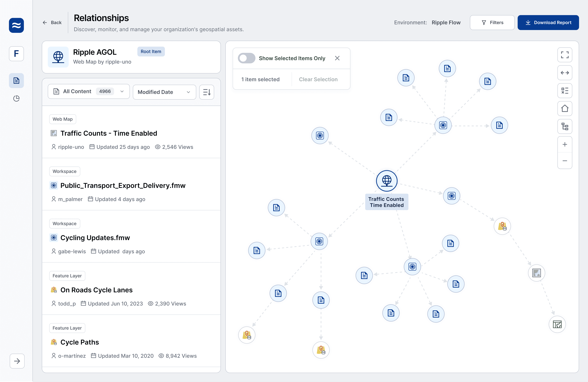Click the Cycle Paths feature layer icon
This screenshot has width=588, height=382.
(x=54, y=342)
